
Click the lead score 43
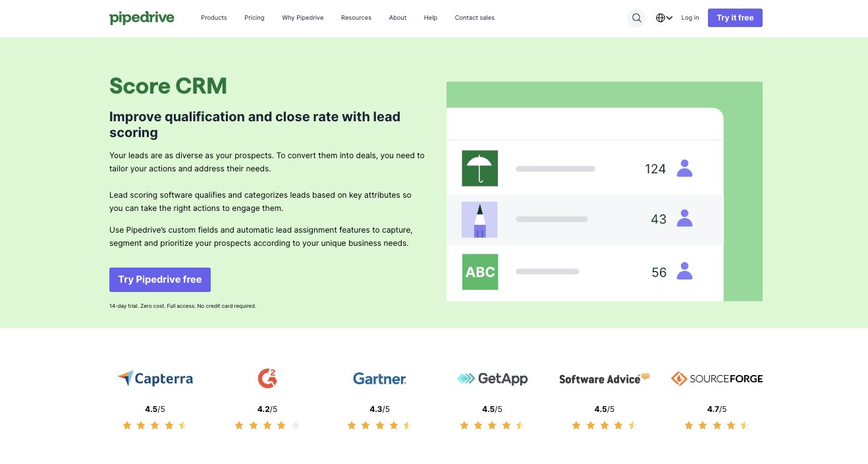click(659, 219)
